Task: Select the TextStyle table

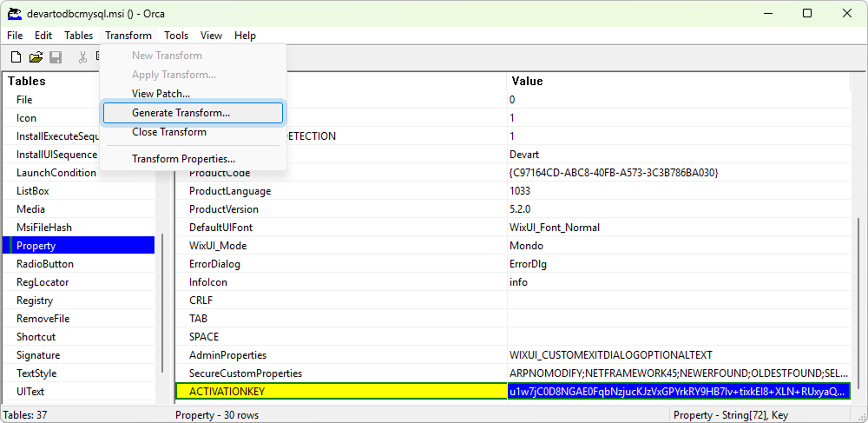Action: click(79, 373)
